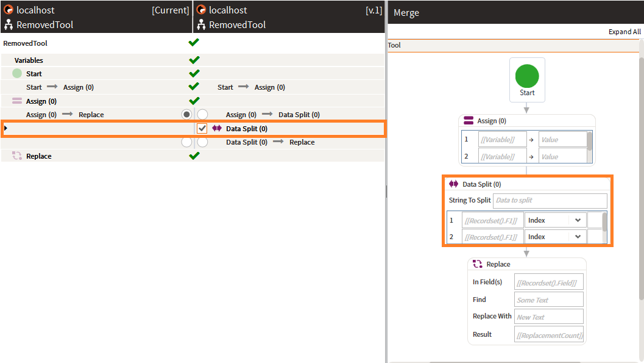
Task: Click the String To Split input field
Action: (x=550, y=200)
